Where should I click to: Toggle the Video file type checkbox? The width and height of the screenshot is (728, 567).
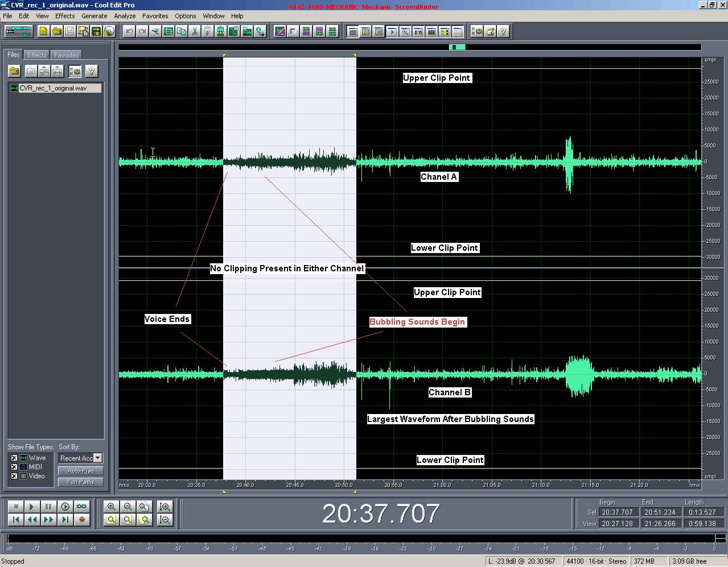(x=14, y=476)
